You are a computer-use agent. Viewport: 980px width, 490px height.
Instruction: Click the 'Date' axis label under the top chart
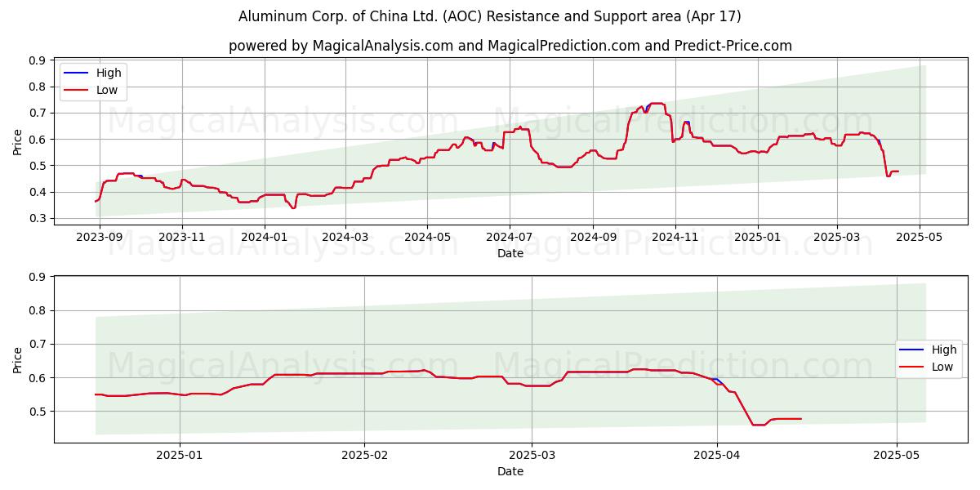(510, 254)
